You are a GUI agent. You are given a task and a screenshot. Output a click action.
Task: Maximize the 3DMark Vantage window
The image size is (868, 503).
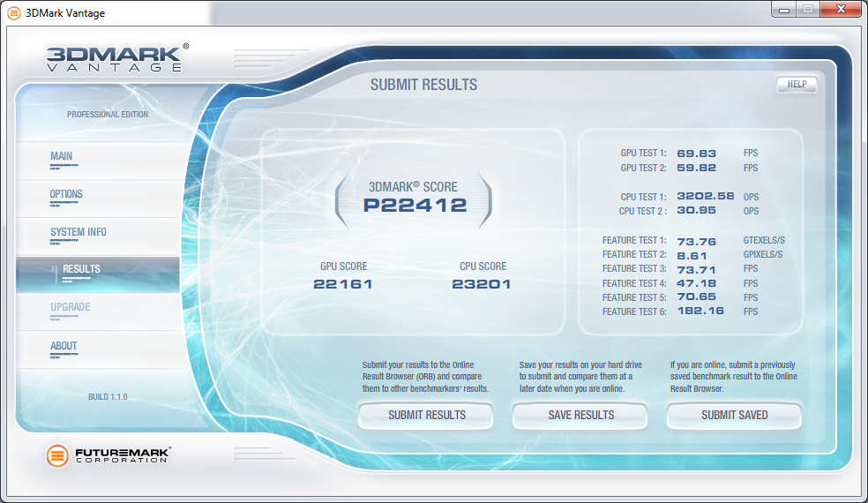808,10
